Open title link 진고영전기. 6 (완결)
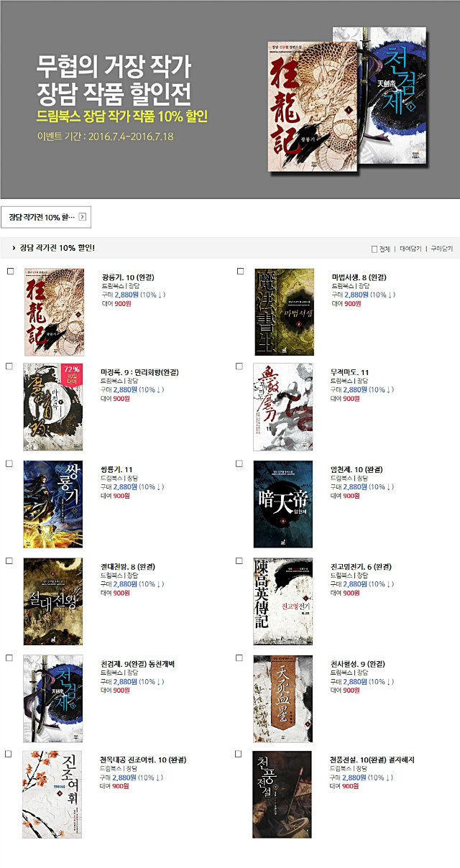This screenshot has height=868, width=460. tap(363, 566)
